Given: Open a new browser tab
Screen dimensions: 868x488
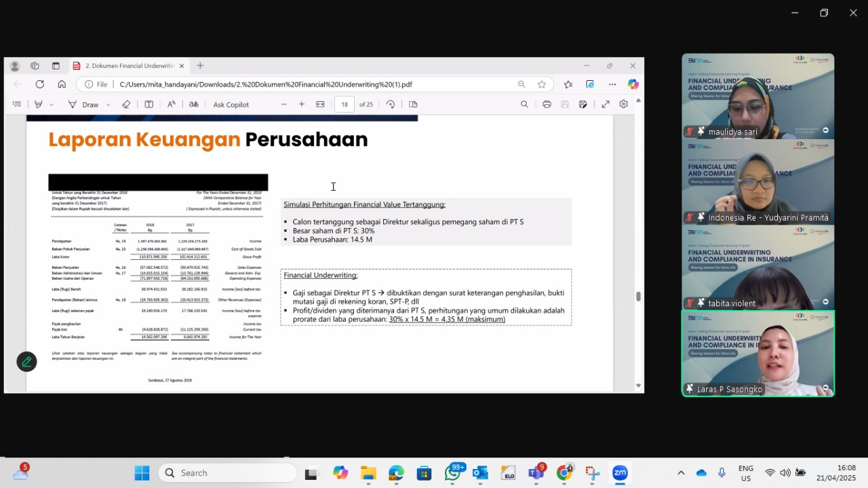Looking at the screenshot, I should click(x=200, y=66).
